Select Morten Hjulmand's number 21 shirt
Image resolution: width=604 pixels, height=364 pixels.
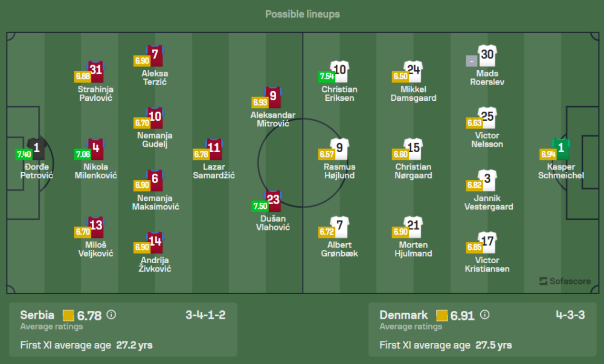414,227
